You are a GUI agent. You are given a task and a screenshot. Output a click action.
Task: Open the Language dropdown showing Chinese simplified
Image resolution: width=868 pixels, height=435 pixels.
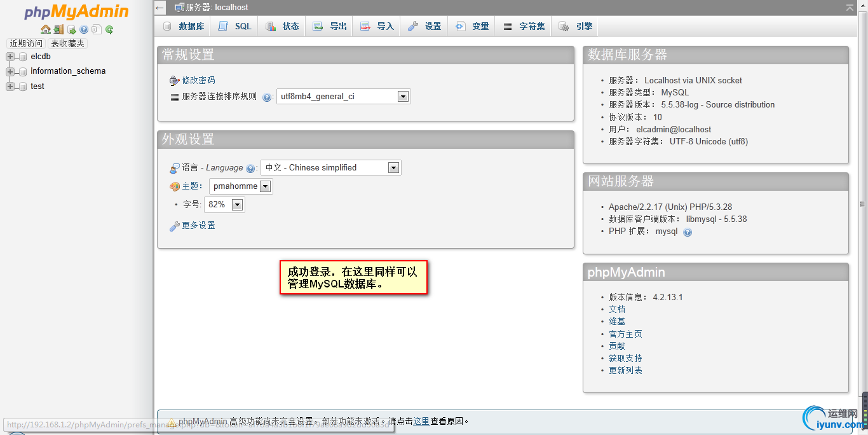[331, 168]
